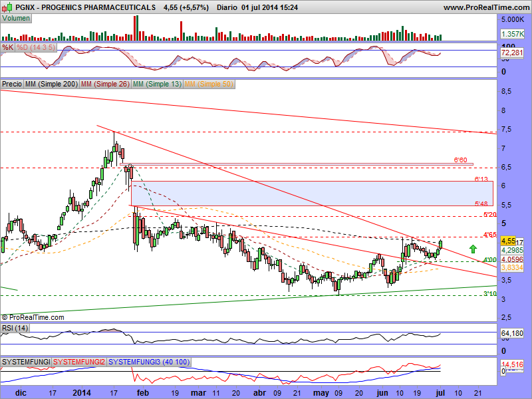The height and width of the screenshot is (399, 532).
Task: Click the 4,2985 moving average value tag
Action: [512, 250]
